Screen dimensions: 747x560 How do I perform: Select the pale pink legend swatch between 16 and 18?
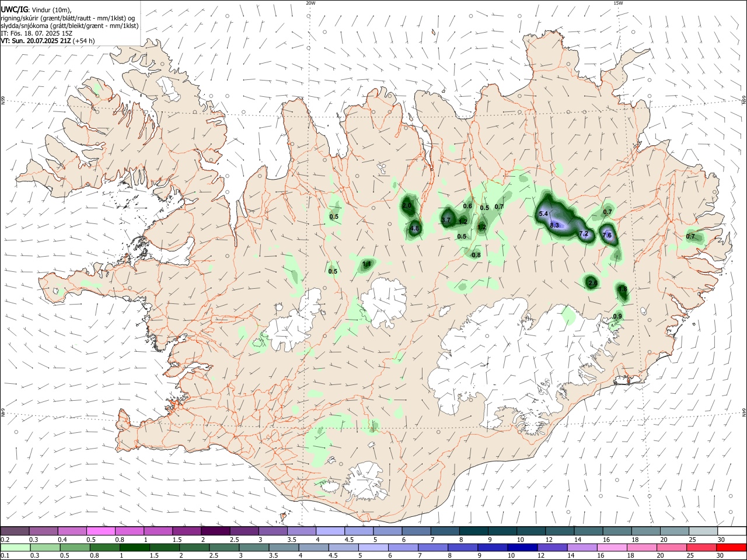point(613,547)
